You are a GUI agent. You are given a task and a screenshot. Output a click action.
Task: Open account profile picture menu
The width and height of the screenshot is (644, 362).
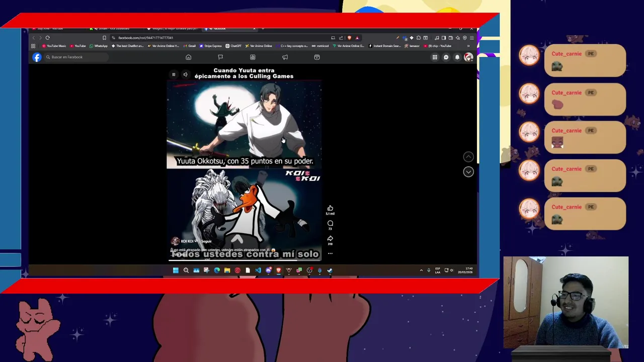468,57
